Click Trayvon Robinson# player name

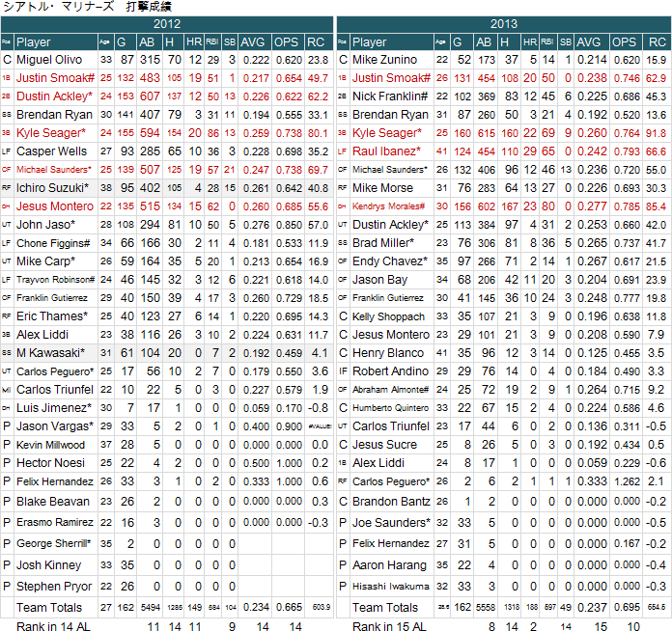click(55, 280)
